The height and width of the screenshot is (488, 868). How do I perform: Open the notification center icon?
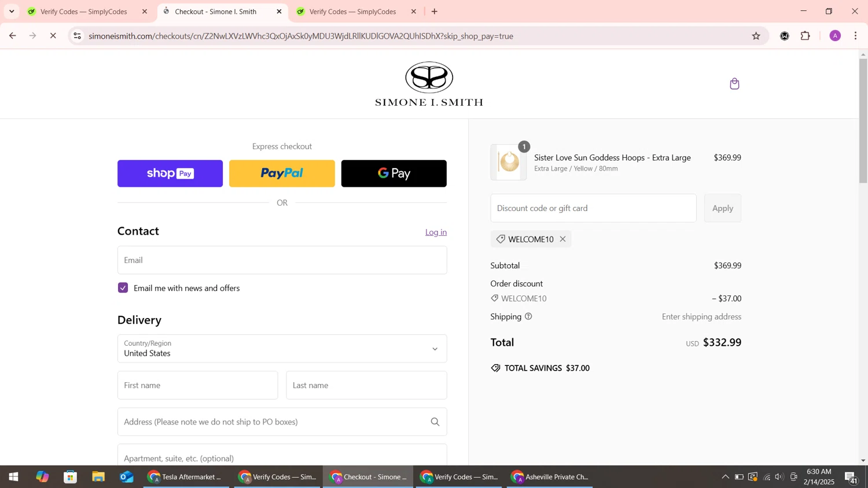pos(851,477)
